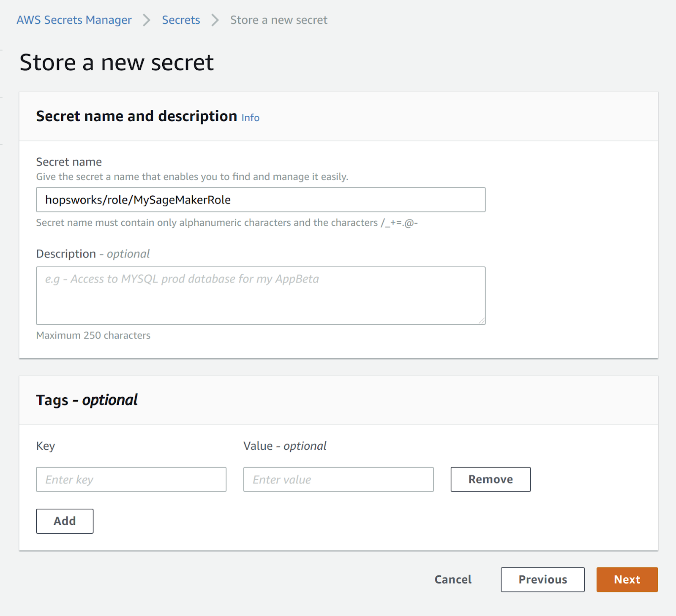Click the Enter key tag field
The width and height of the screenshot is (676, 616).
tap(131, 479)
